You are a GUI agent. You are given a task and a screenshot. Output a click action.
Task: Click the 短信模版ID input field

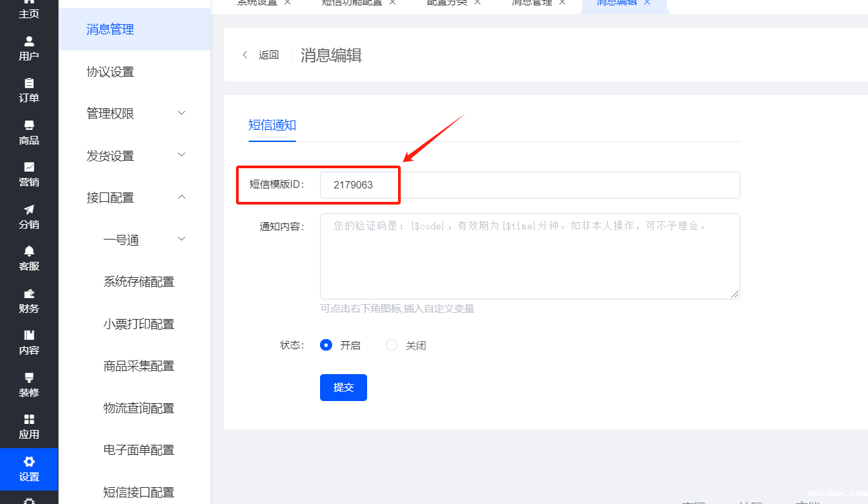[529, 185]
